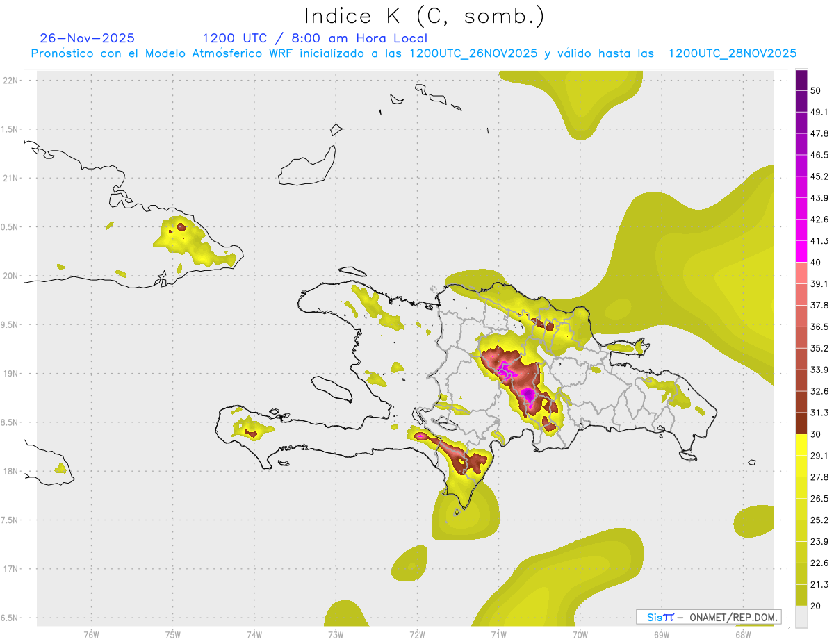The width and height of the screenshot is (834, 644).
Task: Click the "19N" latitude label
Action: coord(10,374)
